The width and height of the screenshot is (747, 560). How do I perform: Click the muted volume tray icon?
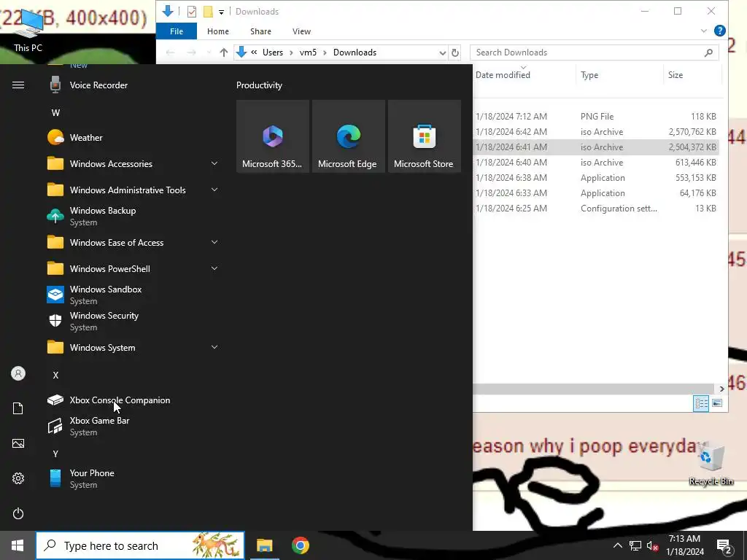pyautogui.click(x=652, y=545)
